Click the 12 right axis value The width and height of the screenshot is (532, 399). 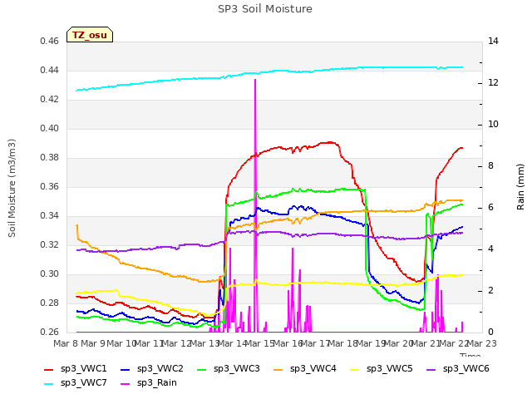point(493,83)
